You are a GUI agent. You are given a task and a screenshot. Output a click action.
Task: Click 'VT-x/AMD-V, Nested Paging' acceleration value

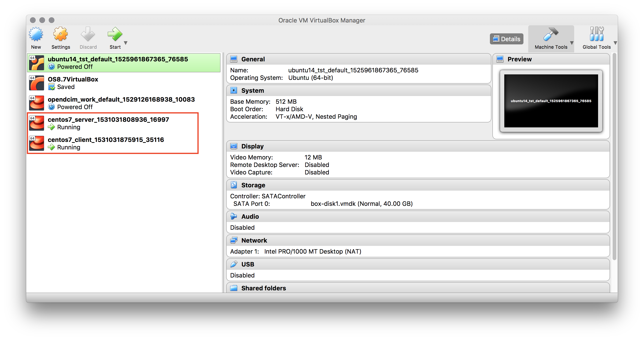coord(316,117)
